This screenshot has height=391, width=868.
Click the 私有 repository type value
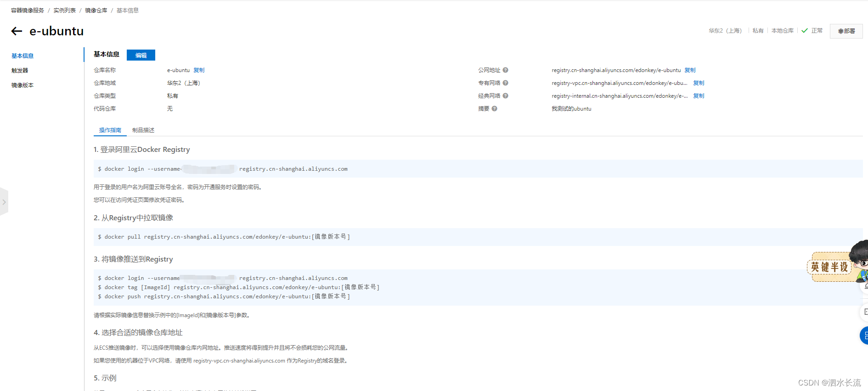[x=173, y=96]
